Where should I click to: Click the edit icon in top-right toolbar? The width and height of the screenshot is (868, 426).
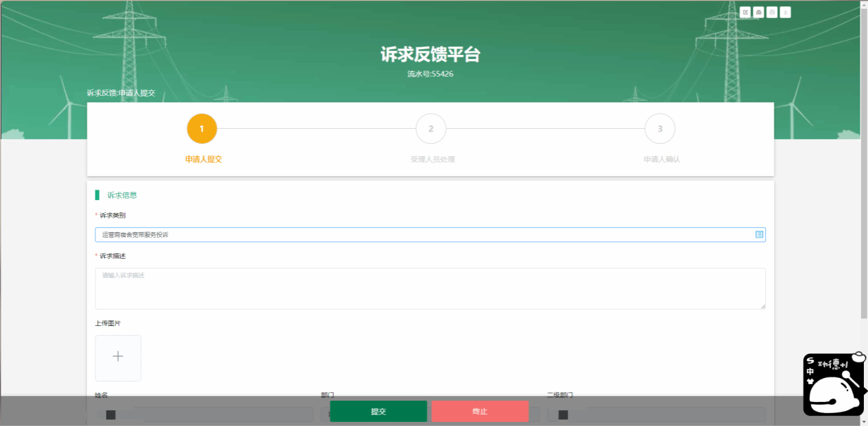coord(745,12)
